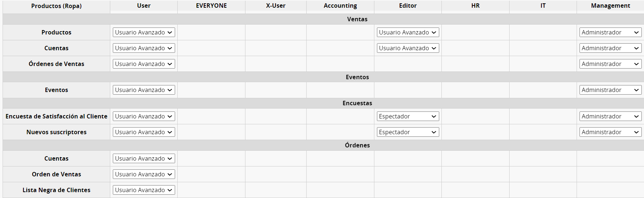The image size is (644, 198).
Task: Click the Encuesta de Satisfacción al Cliente label
Action: pos(56,116)
